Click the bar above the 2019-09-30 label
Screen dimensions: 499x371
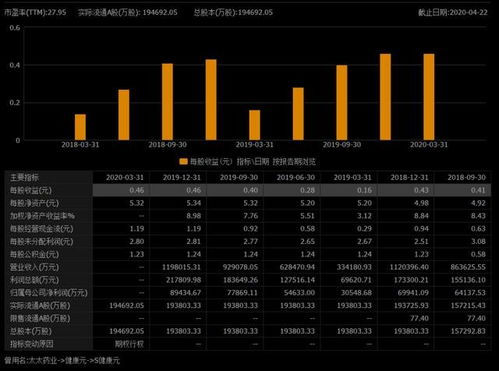(x=342, y=103)
